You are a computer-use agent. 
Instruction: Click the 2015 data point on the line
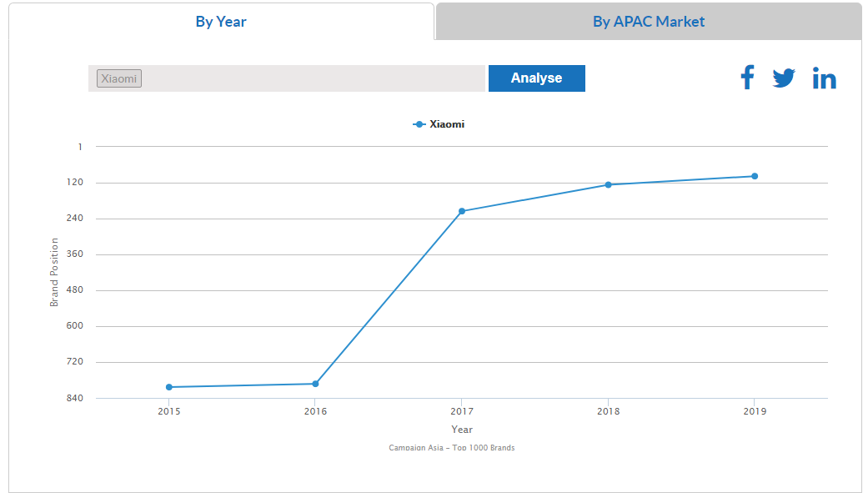click(169, 387)
